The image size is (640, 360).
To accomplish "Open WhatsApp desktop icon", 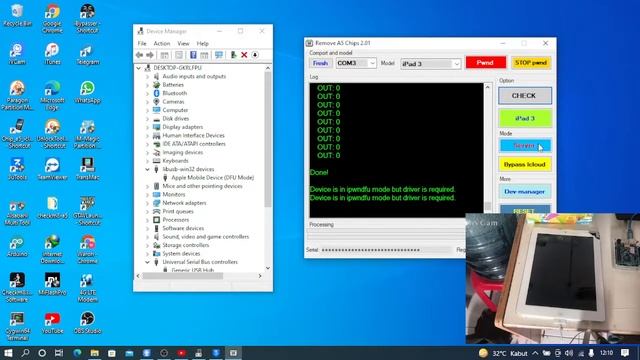I will [87, 92].
